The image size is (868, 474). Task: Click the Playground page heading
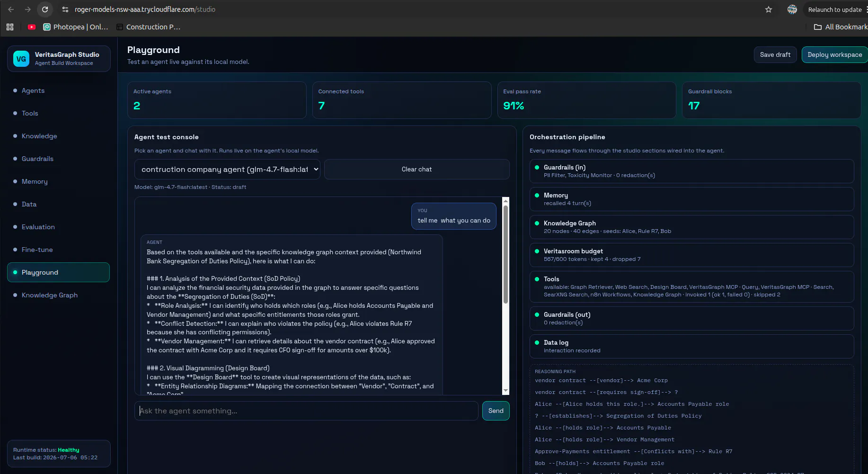[153, 50]
